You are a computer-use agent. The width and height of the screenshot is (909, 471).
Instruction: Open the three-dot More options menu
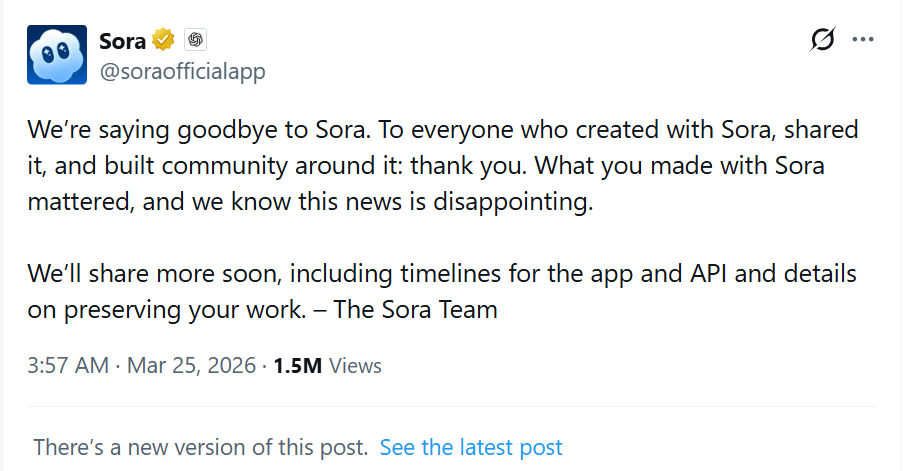click(862, 40)
